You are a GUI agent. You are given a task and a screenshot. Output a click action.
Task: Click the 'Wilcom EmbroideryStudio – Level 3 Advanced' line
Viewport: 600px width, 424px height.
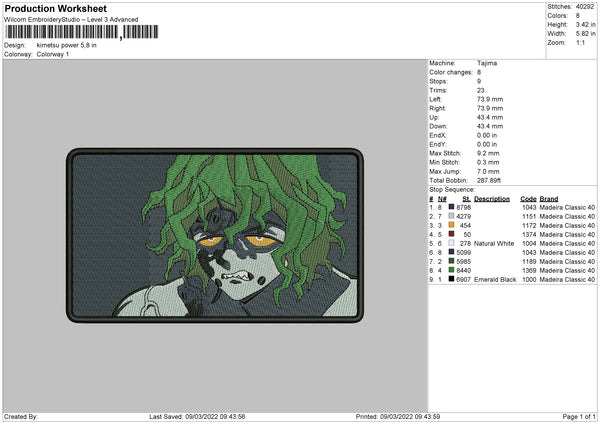point(71,20)
